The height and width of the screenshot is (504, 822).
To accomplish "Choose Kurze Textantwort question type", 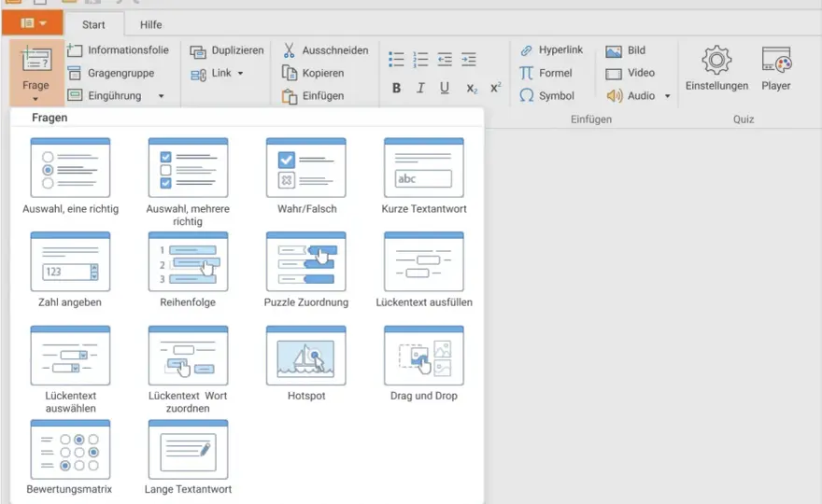I will tap(423, 176).
